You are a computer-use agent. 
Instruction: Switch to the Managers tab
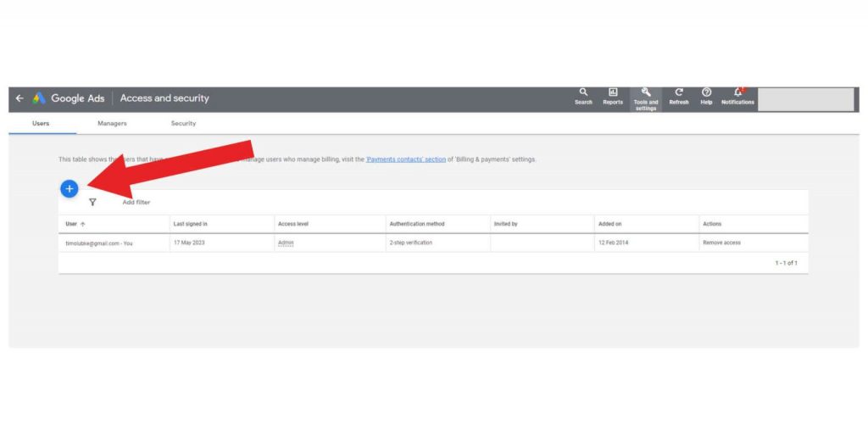112,124
